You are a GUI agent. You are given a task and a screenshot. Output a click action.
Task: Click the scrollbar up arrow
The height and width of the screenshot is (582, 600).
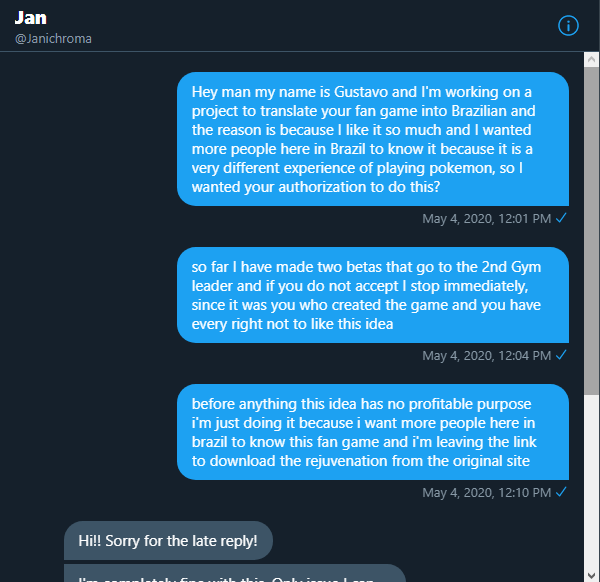(x=592, y=60)
